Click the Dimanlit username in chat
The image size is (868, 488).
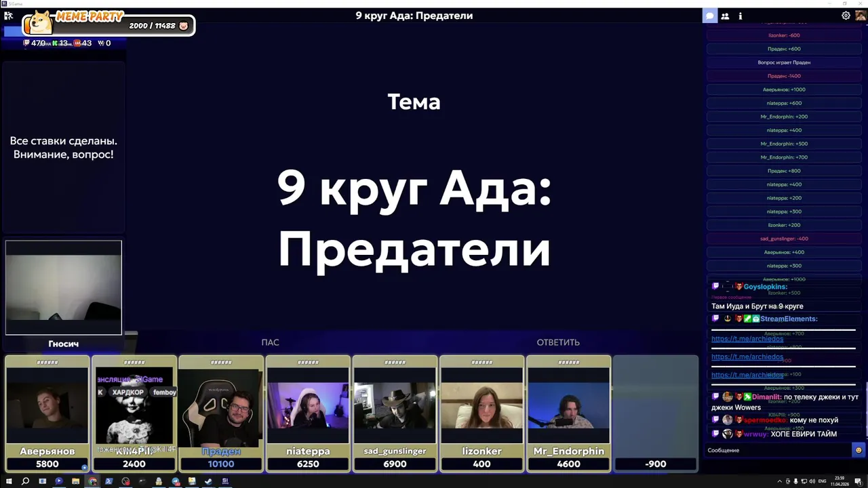click(x=766, y=397)
